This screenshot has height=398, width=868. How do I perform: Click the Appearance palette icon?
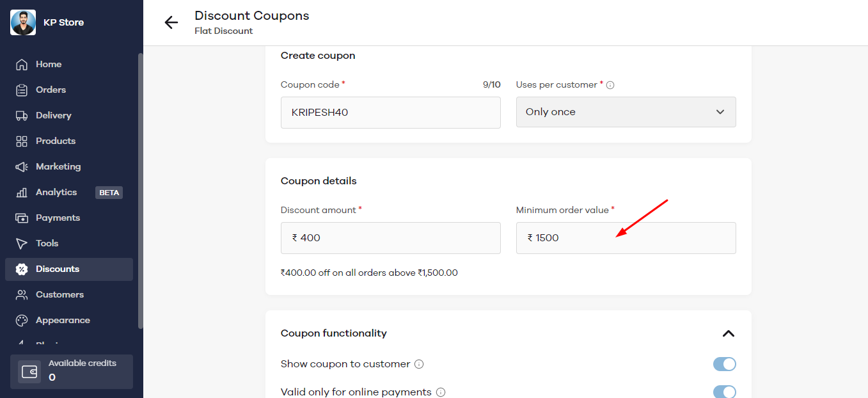click(22, 321)
